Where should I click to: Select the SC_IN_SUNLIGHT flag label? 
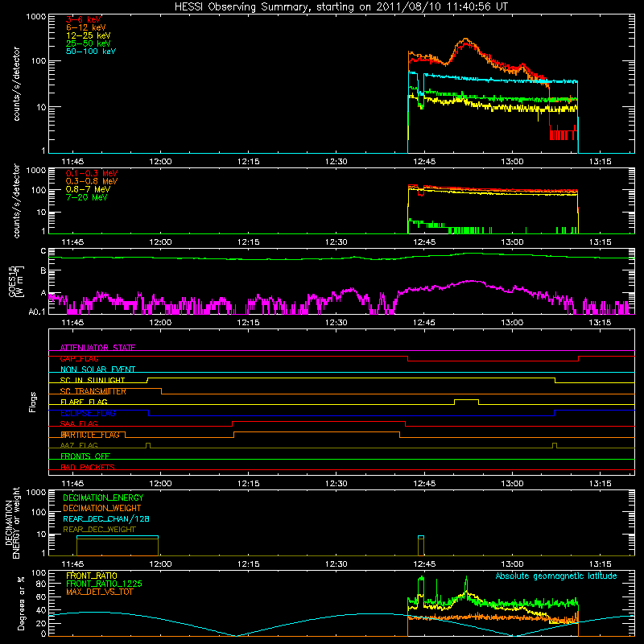[93, 380]
